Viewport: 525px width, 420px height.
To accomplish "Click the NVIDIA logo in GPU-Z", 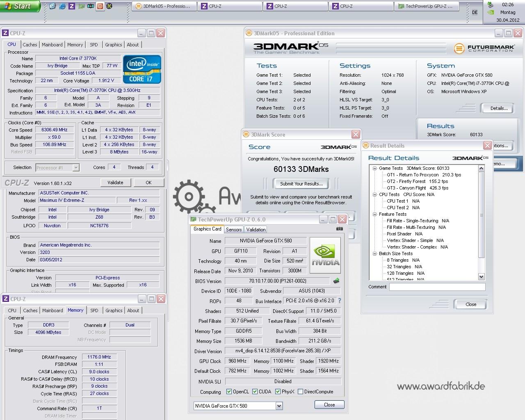I will coord(326,255).
